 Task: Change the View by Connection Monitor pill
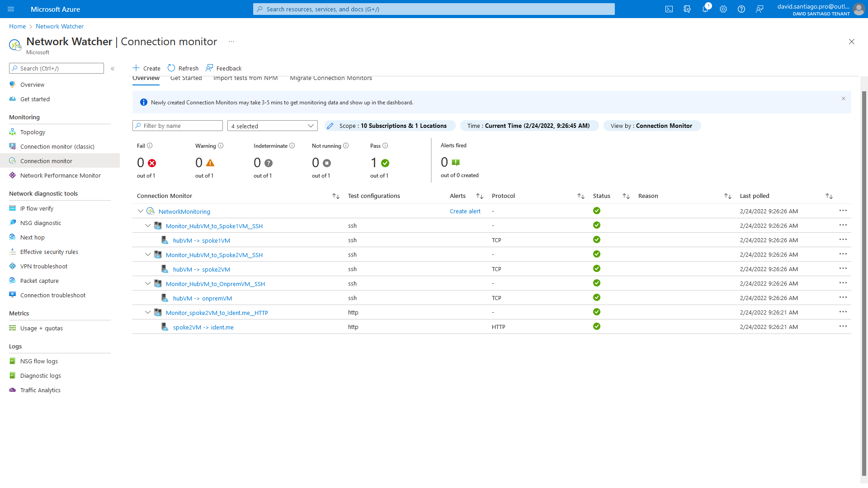652,126
